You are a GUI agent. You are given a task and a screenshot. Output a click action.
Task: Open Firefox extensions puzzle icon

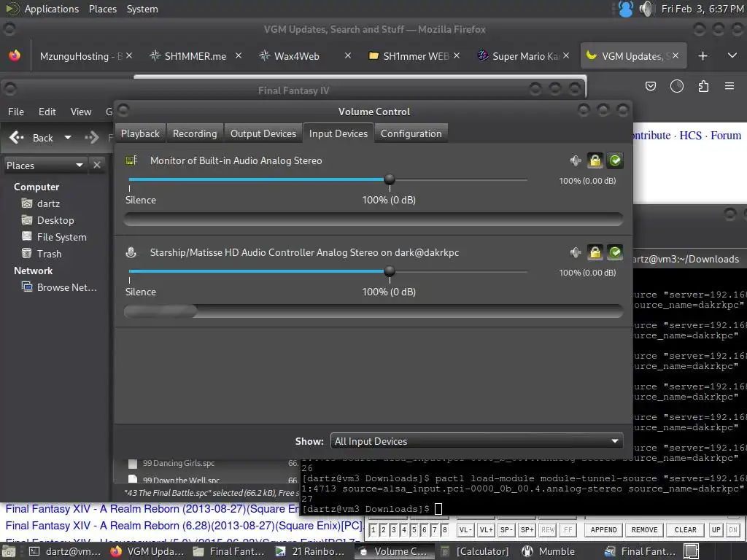click(703, 86)
